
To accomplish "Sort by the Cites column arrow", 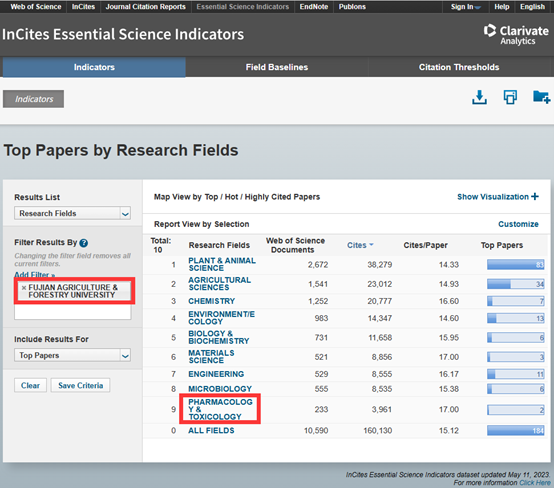I will click(x=371, y=245).
